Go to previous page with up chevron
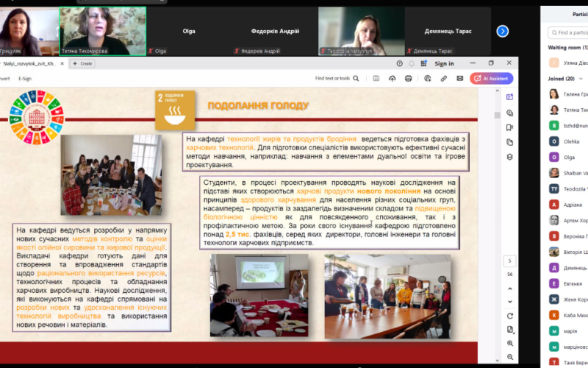Image resolution: width=588 pixels, height=368 pixels. pyautogui.click(x=510, y=289)
